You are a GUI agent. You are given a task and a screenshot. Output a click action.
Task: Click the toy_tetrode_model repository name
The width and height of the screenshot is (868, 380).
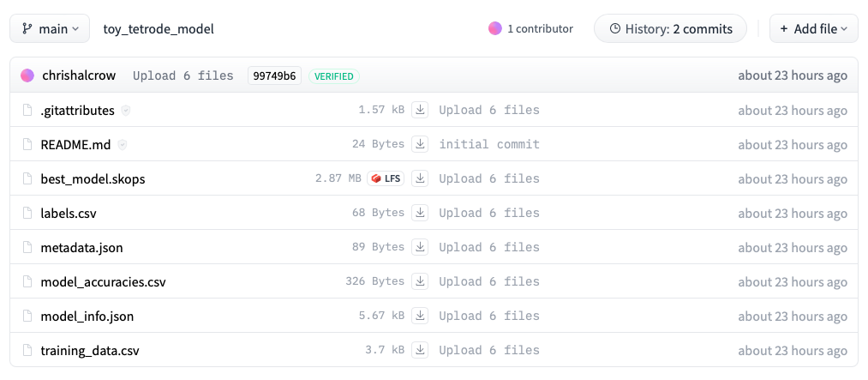(x=159, y=28)
